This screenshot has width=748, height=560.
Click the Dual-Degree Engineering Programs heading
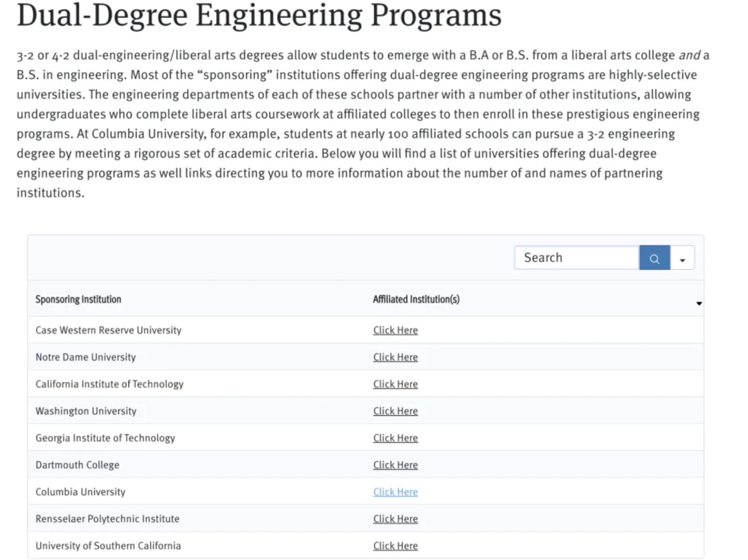click(x=259, y=15)
